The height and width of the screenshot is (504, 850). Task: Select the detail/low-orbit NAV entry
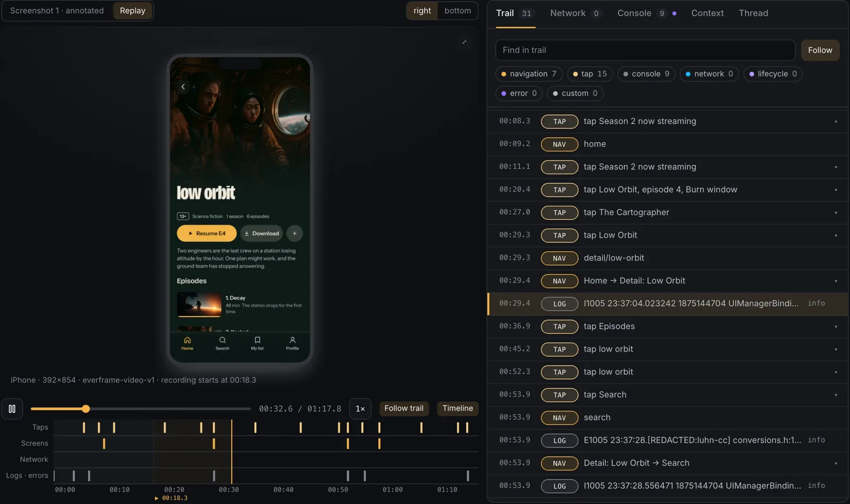click(668, 258)
